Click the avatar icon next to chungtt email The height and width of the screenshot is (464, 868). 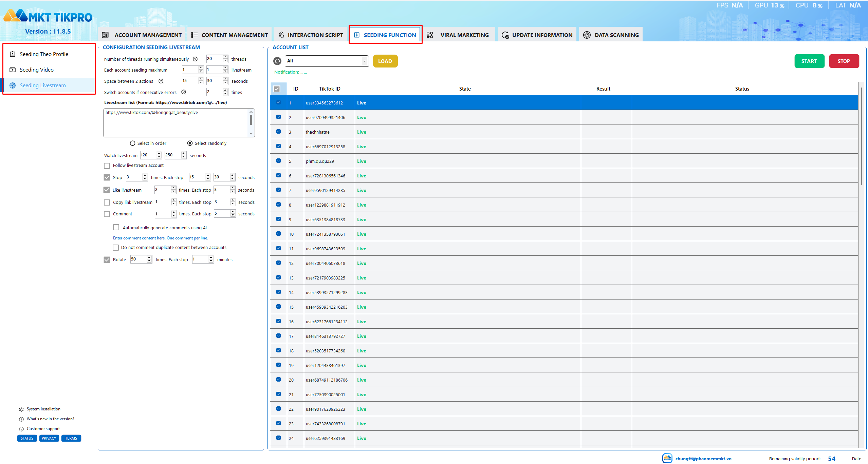(x=667, y=458)
